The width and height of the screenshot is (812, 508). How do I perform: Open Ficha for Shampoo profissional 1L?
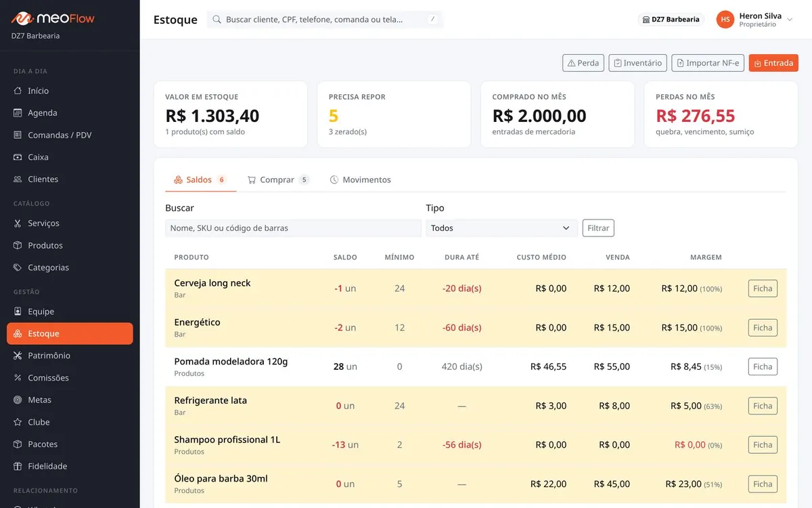763,445
